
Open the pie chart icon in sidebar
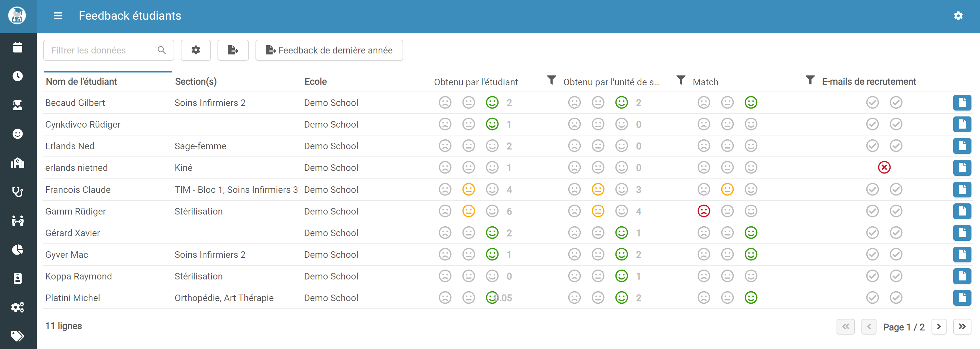click(x=17, y=250)
